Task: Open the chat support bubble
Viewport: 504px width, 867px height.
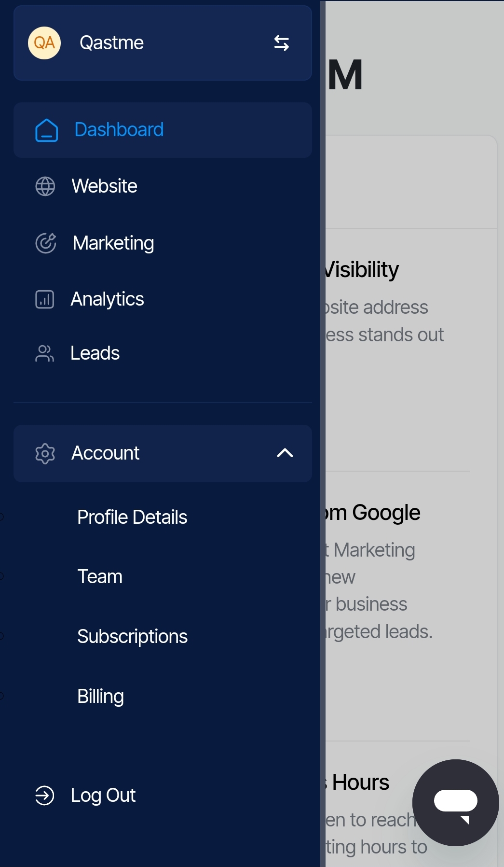Action: tap(455, 802)
